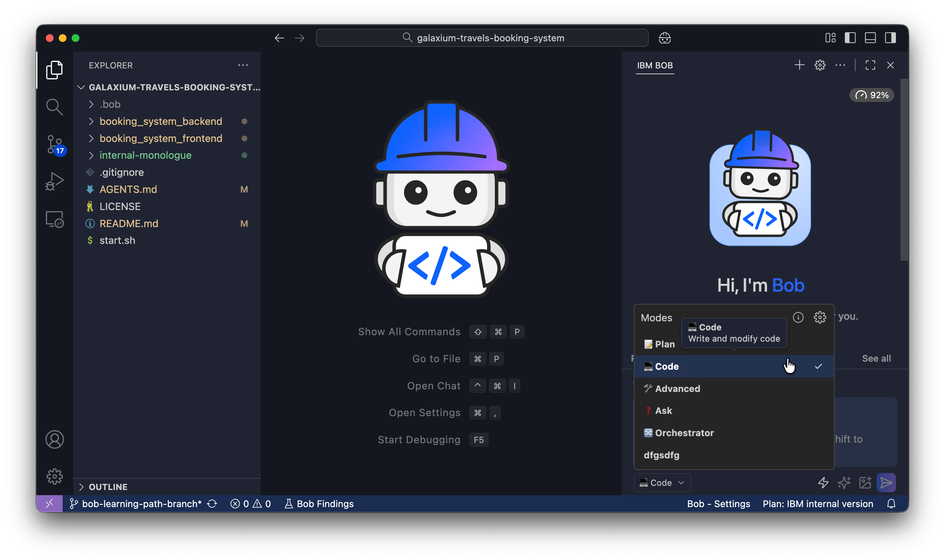
Task: Click the enhance prompt sparkle icon
Action: [x=844, y=483]
